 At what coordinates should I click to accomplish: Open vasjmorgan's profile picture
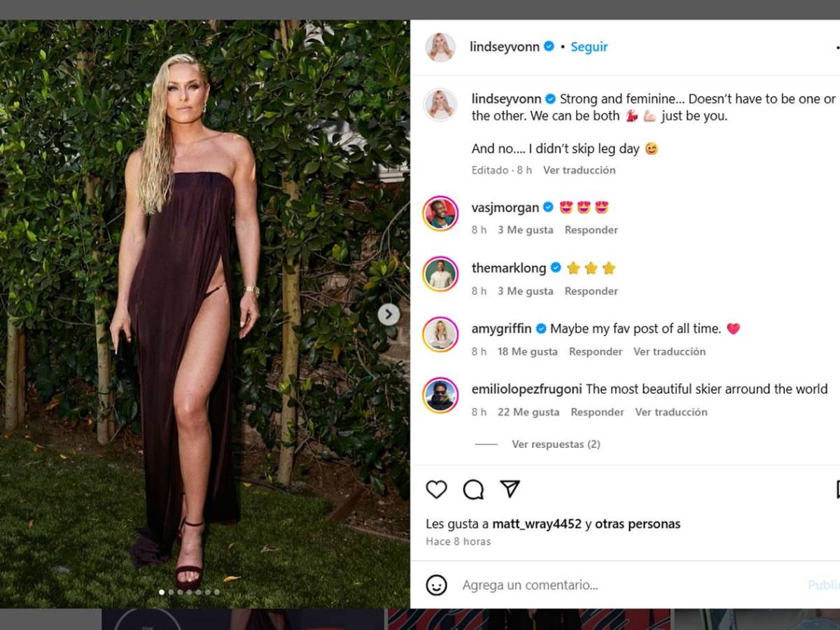440,213
